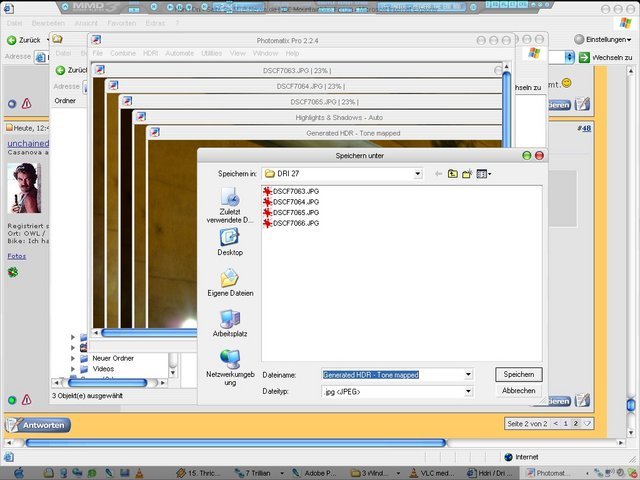
Task: Open the unchained user profile link
Action: click(28, 143)
